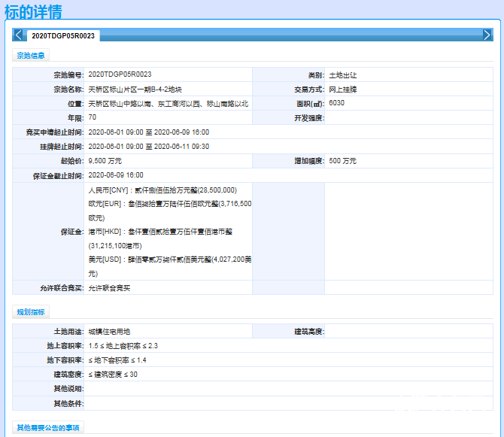
Task: Click the 位置 address text
Action: (x=168, y=103)
